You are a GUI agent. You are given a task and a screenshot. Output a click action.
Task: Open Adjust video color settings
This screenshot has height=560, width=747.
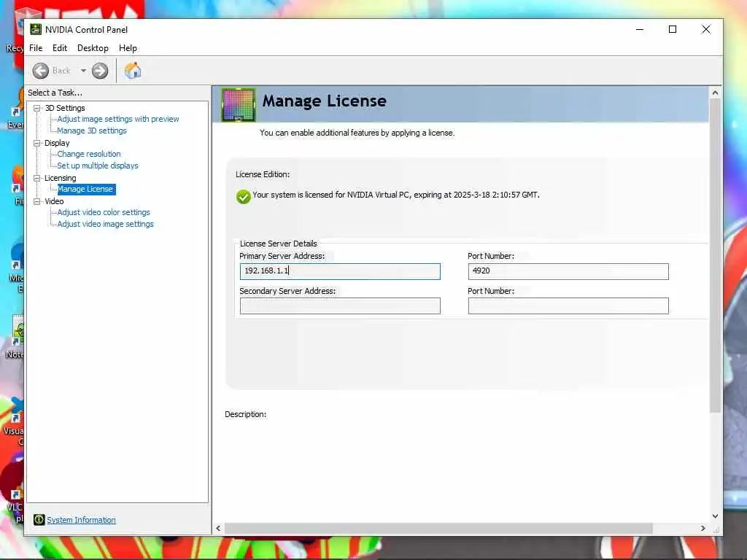tap(104, 212)
